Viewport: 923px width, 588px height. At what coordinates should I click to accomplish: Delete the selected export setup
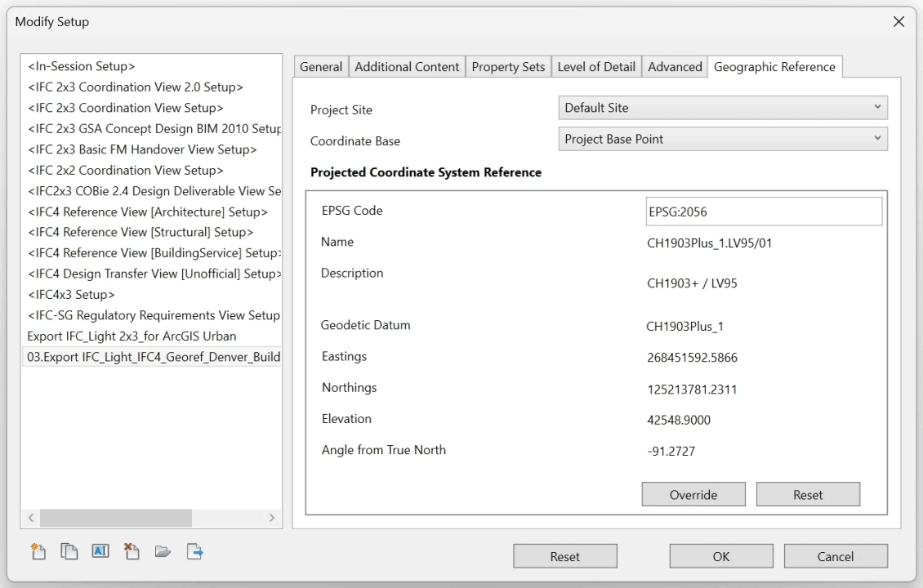[x=132, y=553]
